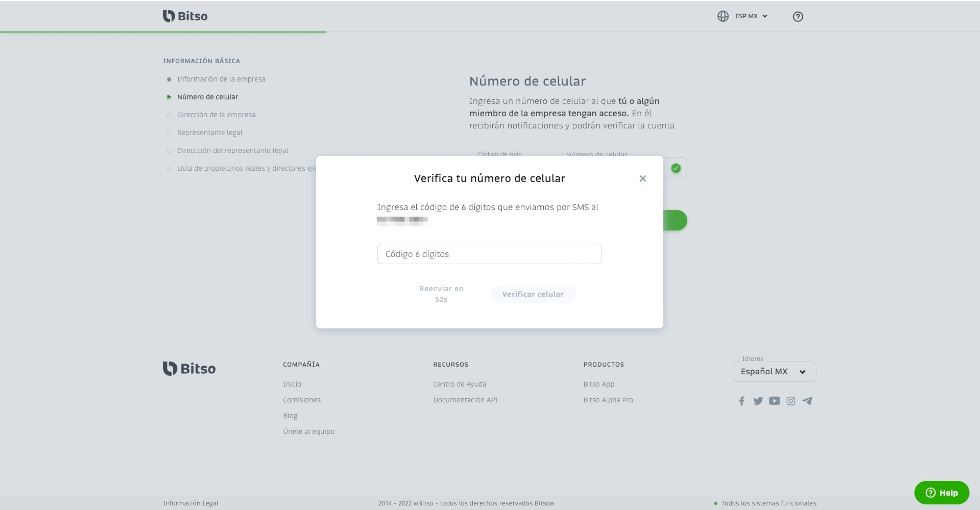Screen dimensions: 980x510
Task: Select Lista de propietarios reales step
Action: (247, 168)
